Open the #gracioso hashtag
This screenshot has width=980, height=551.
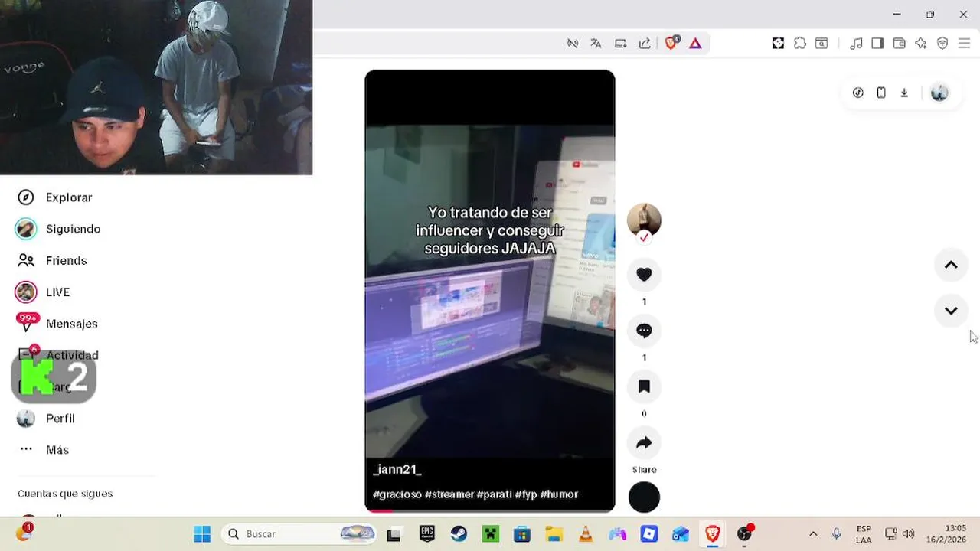click(397, 494)
